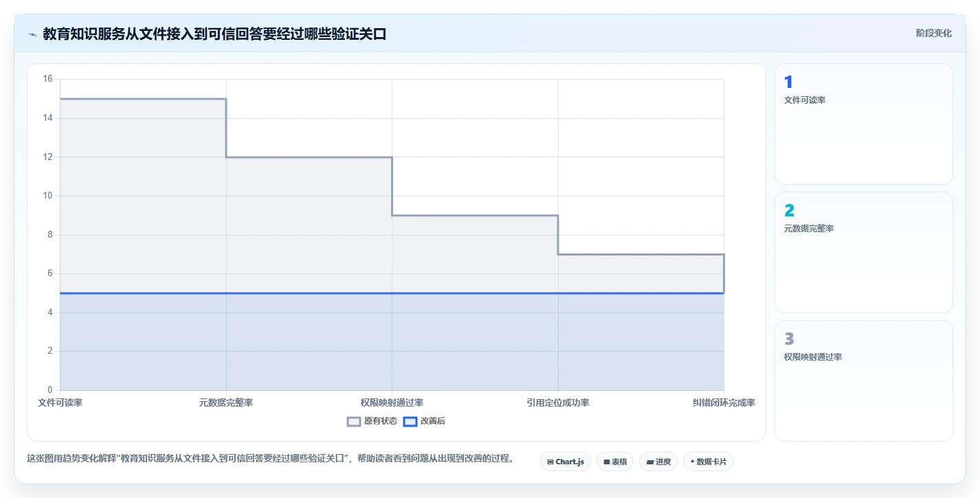This screenshot has height=498, width=980.
Task: Click the 权限映射通过率 x-axis label
Action: coord(392,403)
